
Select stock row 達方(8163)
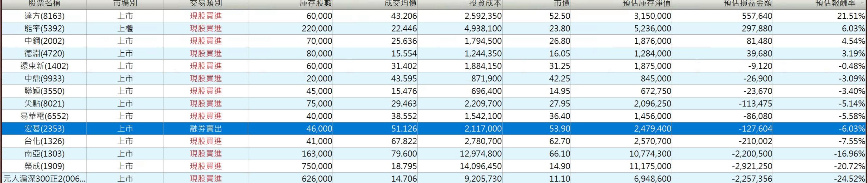[x=434, y=16]
